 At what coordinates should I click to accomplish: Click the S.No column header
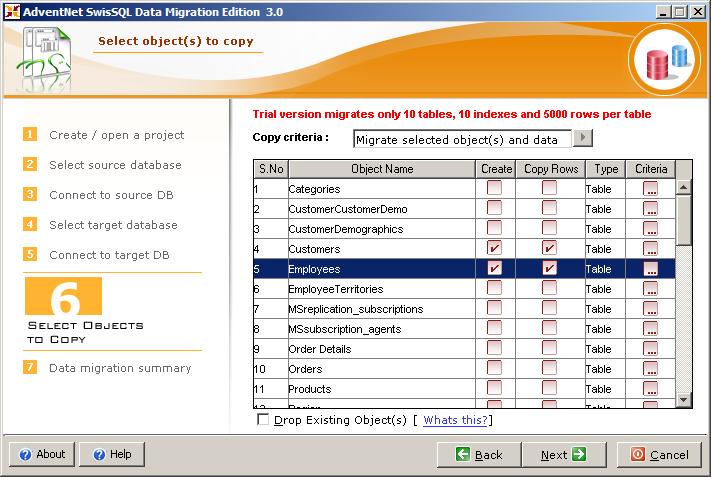(271, 169)
